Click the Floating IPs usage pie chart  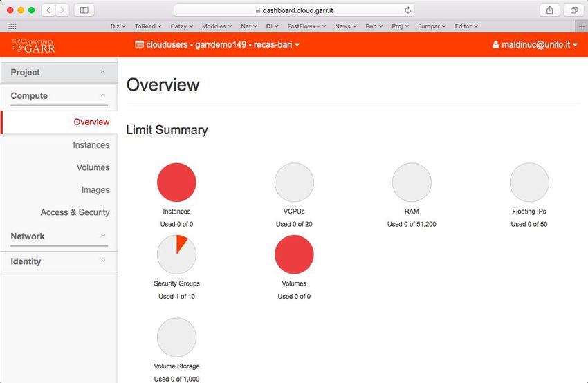pyautogui.click(x=529, y=183)
